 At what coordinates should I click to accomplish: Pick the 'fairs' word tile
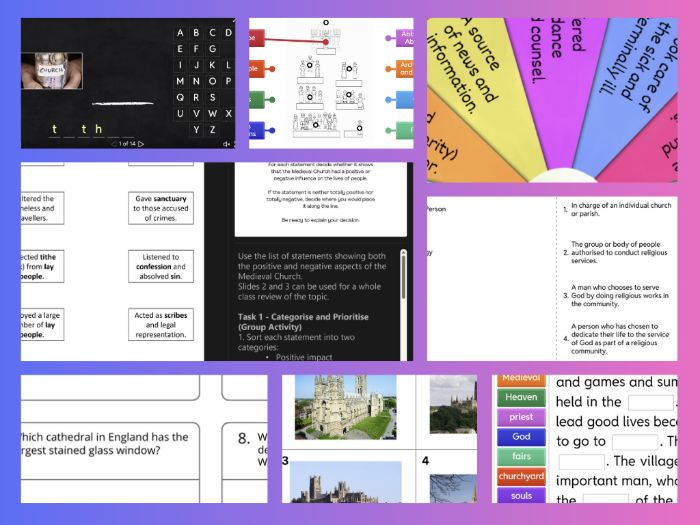521,456
